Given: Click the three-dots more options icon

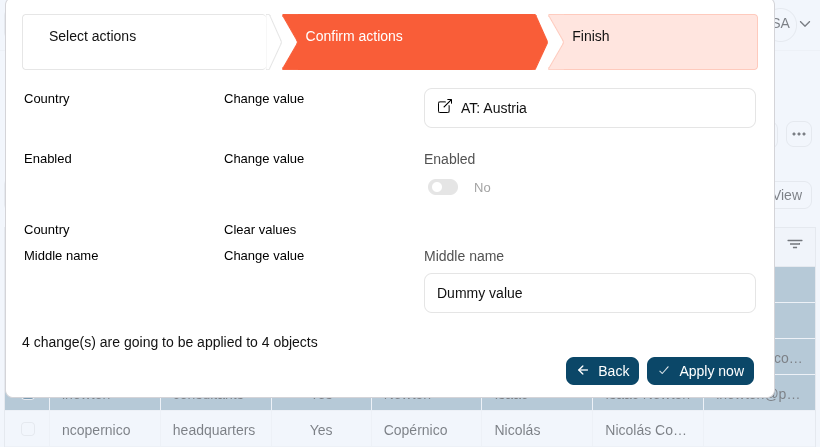Looking at the screenshot, I should (798, 134).
